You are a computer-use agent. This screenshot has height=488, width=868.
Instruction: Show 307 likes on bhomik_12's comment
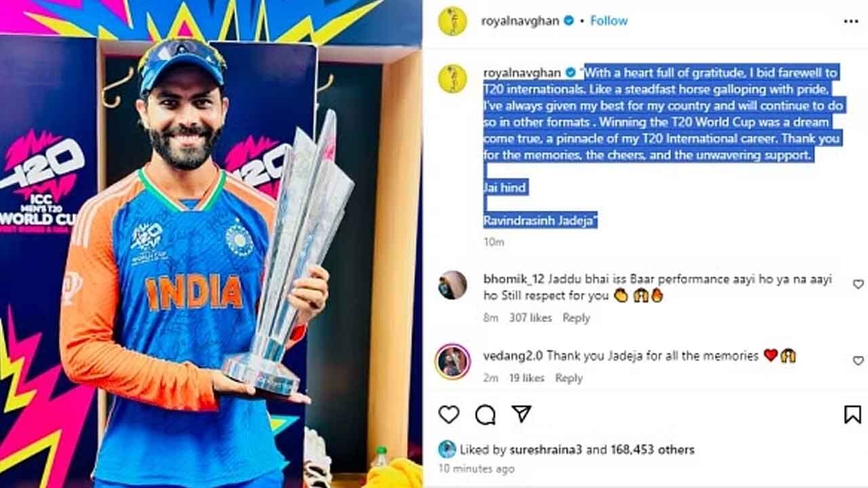531,318
